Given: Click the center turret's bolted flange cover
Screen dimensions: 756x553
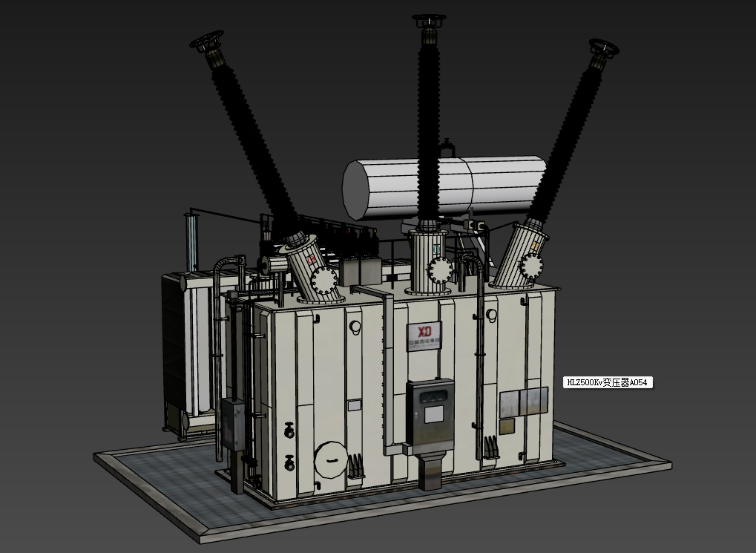Looking at the screenshot, I should [439, 269].
